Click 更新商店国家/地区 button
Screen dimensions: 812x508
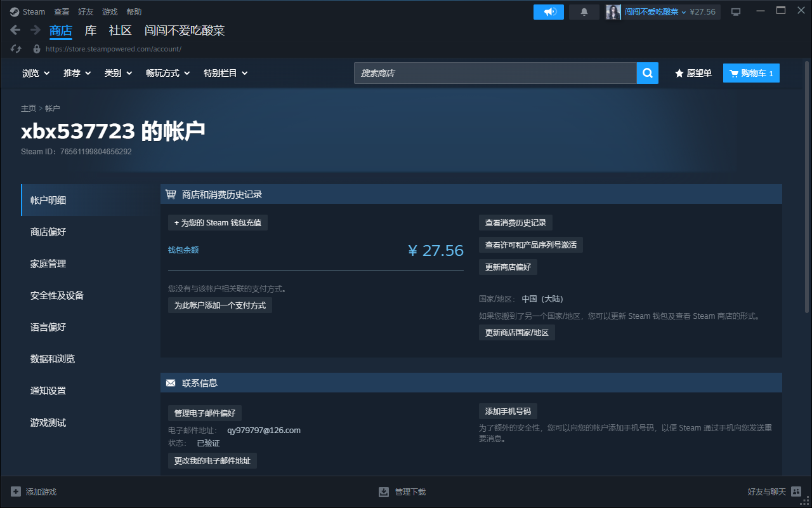pyautogui.click(x=517, y=333)
